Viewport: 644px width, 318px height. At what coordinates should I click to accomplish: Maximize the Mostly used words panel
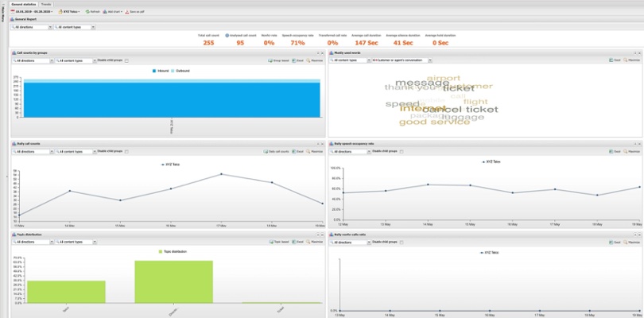pyautogui.click(x=631, y=60)
